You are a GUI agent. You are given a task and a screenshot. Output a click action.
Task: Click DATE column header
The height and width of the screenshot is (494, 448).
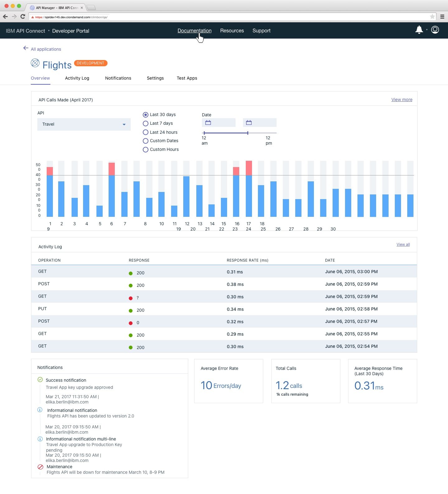(x=330, y=260)
